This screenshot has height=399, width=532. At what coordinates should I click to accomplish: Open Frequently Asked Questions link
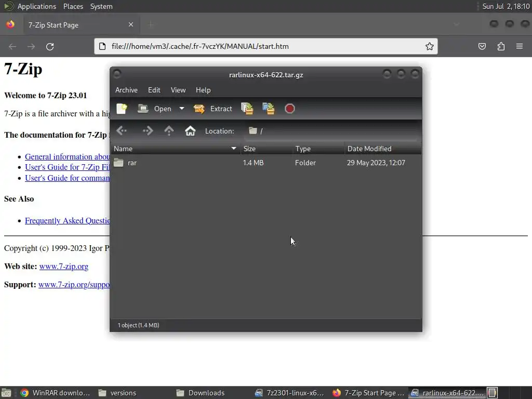67,221
